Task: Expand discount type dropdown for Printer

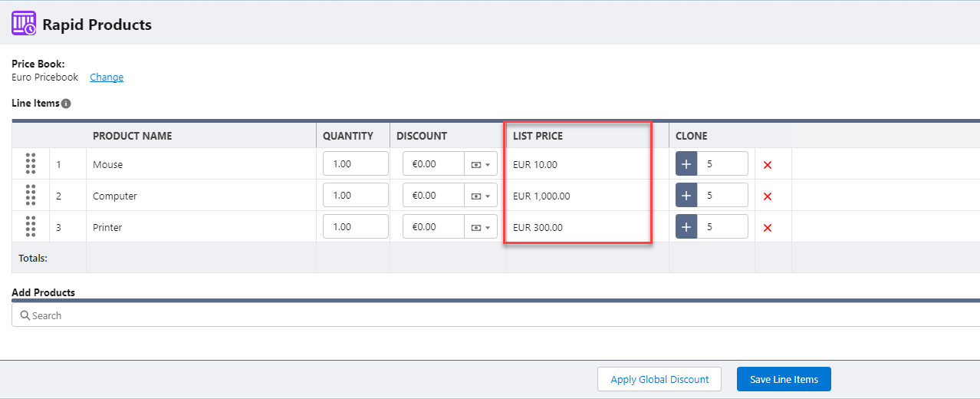Action: (481, 227)
